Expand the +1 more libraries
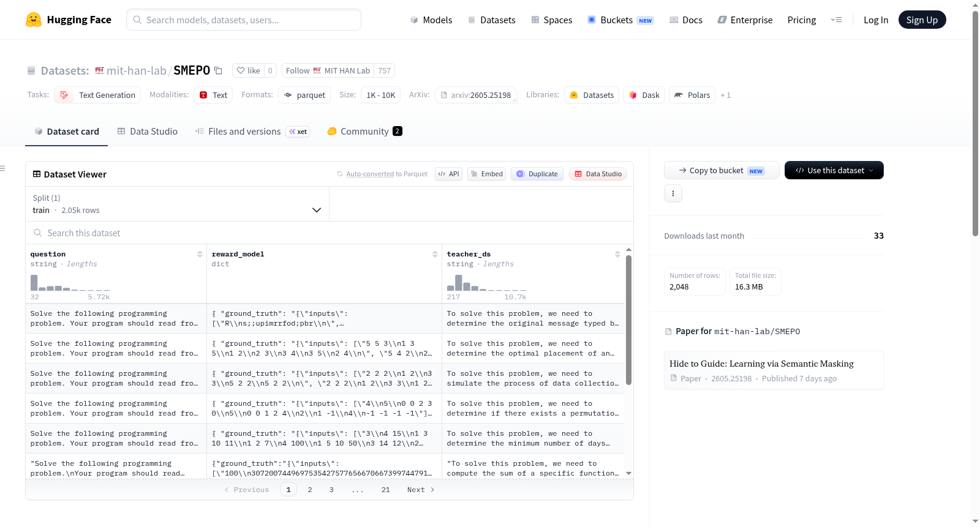Image resolution: width=980 pixels, height=527 pixels. point(725,95)
